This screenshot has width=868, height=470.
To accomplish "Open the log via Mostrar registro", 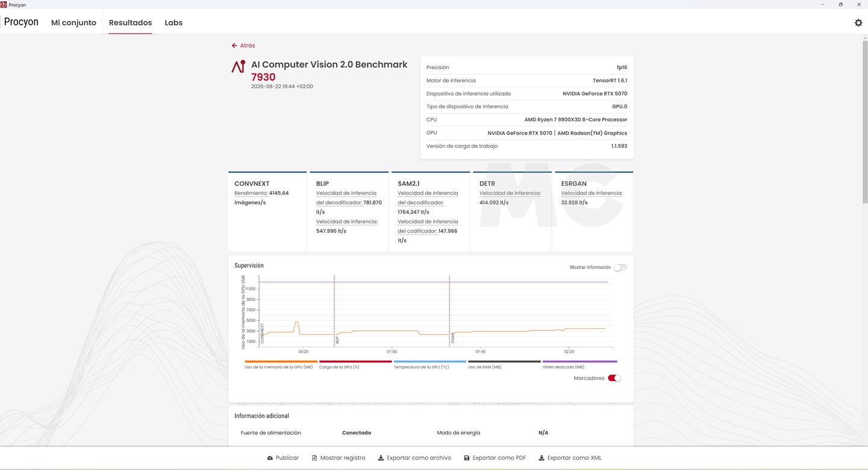I will 338,458.
